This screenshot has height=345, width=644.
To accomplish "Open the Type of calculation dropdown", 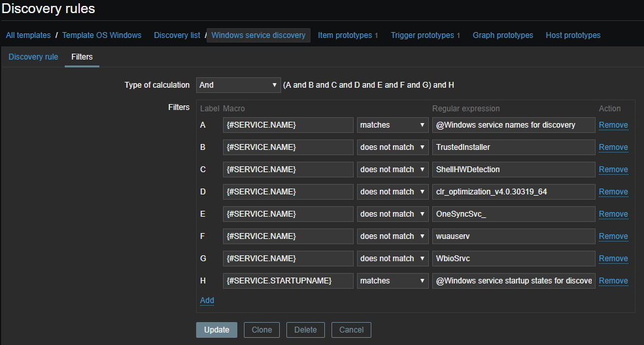I will pos(239,85).
